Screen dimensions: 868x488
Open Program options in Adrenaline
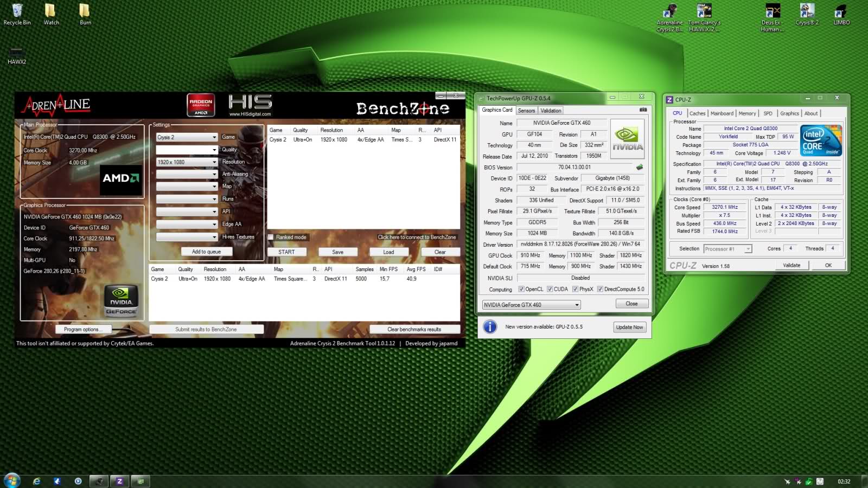[83, 329]
